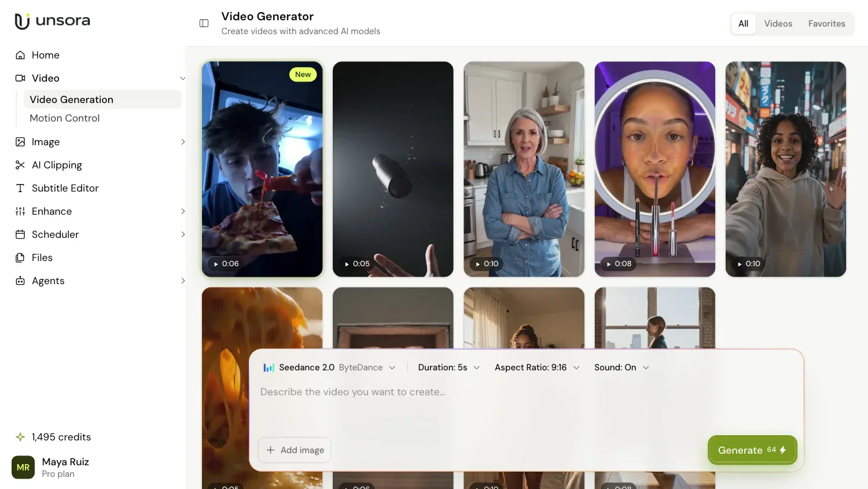Click the 1,495 credits label
The height and width of the screenshot is (489, 868).
point(61,437)
